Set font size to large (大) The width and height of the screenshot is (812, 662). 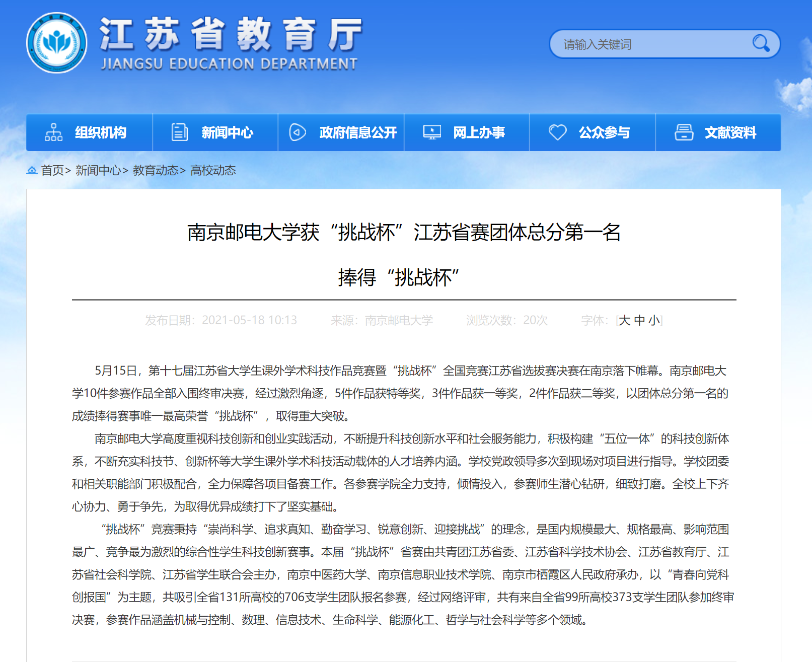tap(624, 320)
